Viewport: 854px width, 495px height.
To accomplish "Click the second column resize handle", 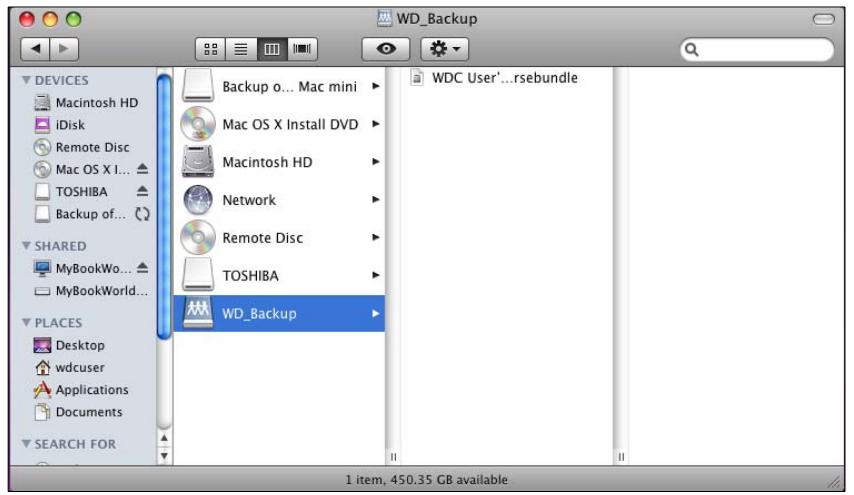I will 621,457.
